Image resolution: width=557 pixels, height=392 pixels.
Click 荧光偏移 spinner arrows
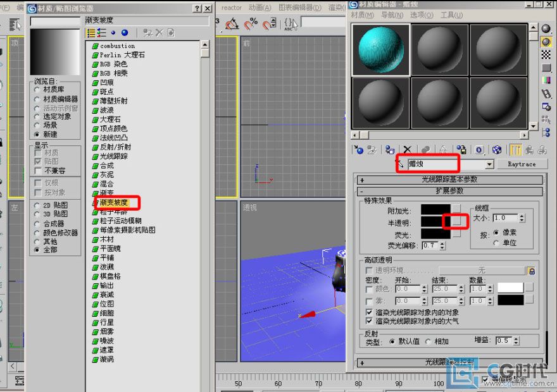click(x=442, y=245)
